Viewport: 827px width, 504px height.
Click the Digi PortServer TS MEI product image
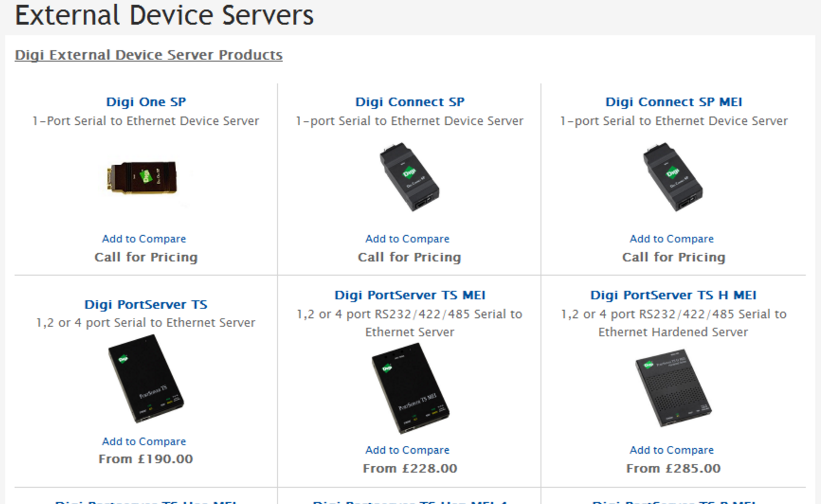pyautogui.click(x=409, y=388)
